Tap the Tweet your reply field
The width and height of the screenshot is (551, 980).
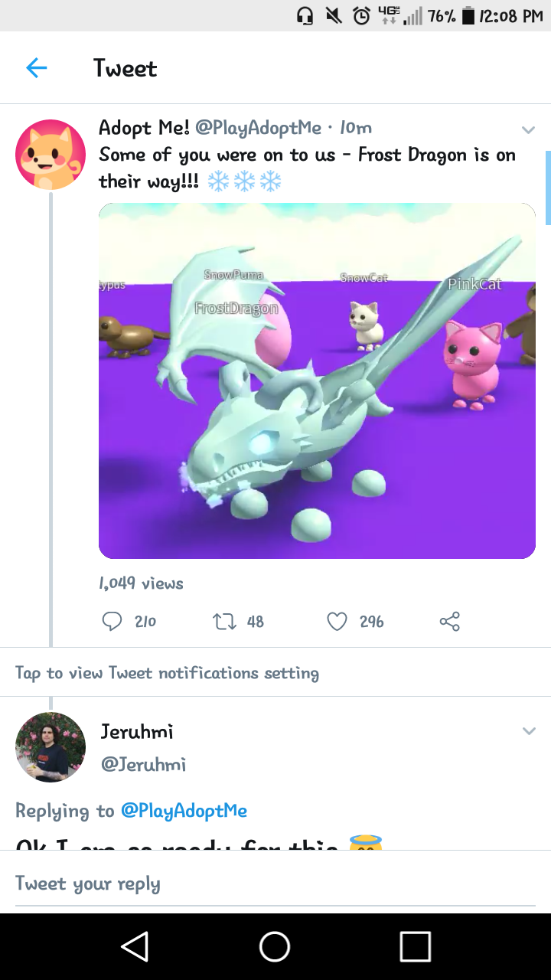tap(275, 884)
